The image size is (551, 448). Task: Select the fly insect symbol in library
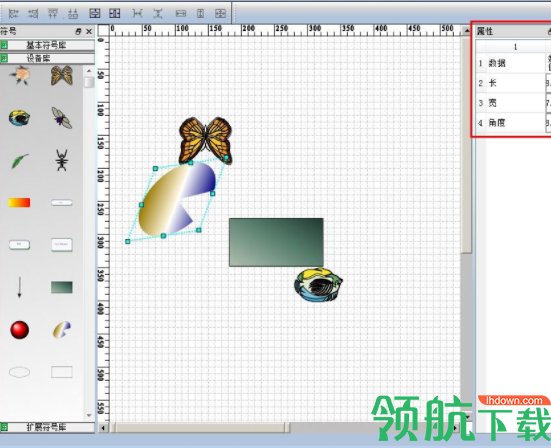coord(62,118)
